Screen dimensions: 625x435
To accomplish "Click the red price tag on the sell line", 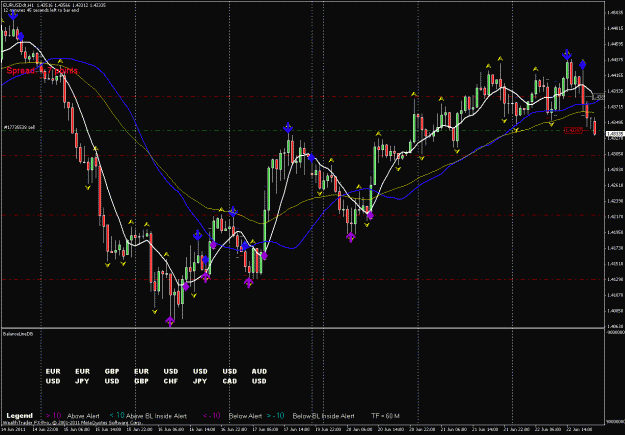I will coord(573,130).
